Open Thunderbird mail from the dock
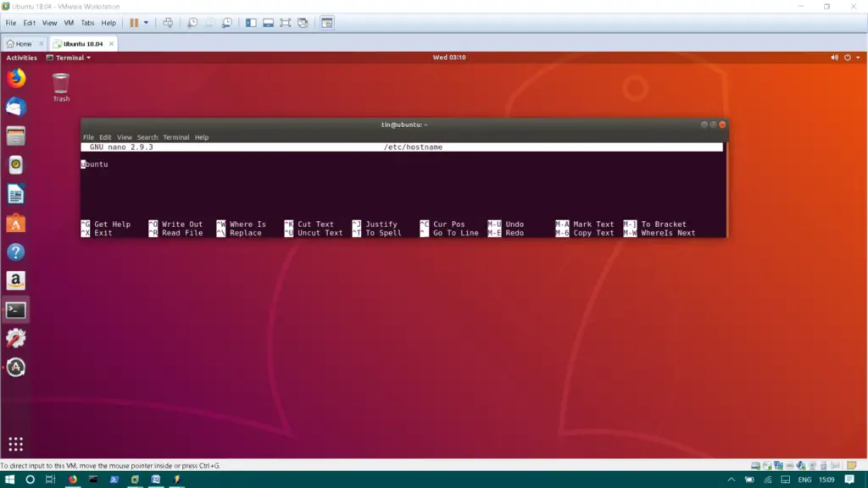 [16, 107]
